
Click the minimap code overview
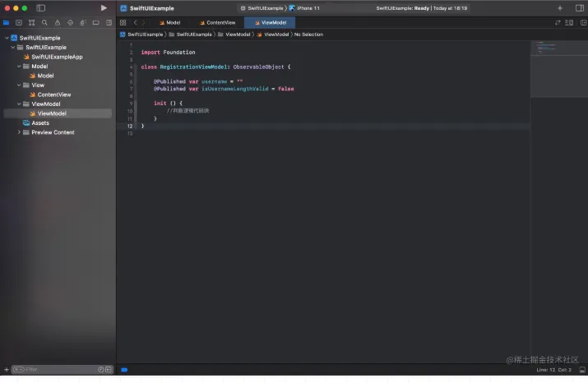point(559,69)
